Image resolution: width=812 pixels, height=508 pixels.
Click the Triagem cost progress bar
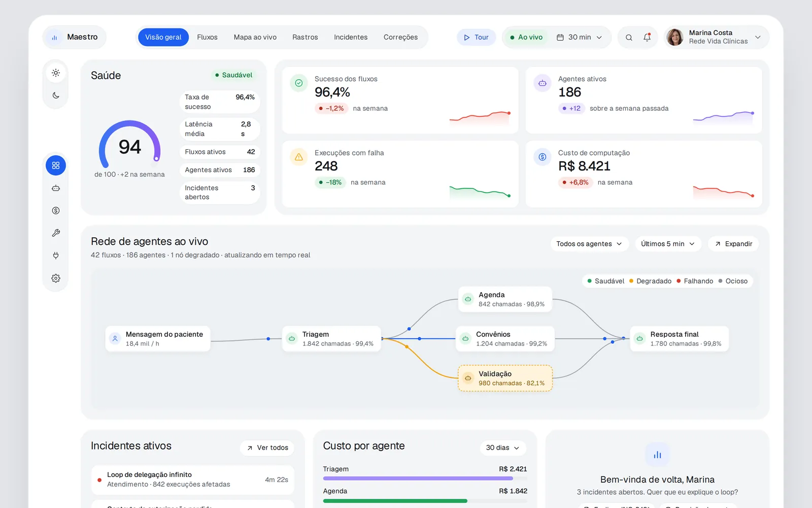(x=425, y=479)
